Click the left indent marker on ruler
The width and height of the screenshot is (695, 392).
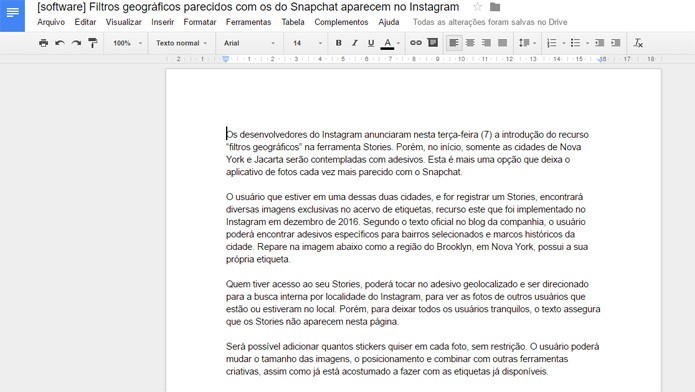pyautogui.click(x=226, y=59)
